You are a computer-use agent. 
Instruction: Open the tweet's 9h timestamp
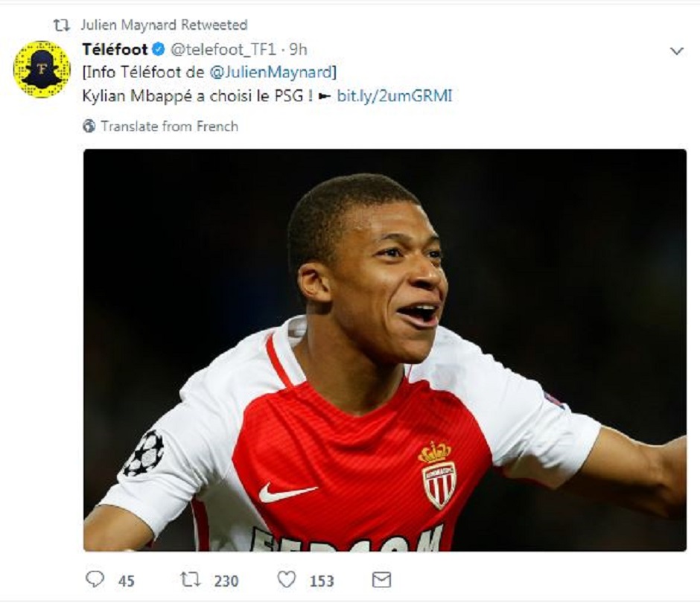(x=298, y=50)
